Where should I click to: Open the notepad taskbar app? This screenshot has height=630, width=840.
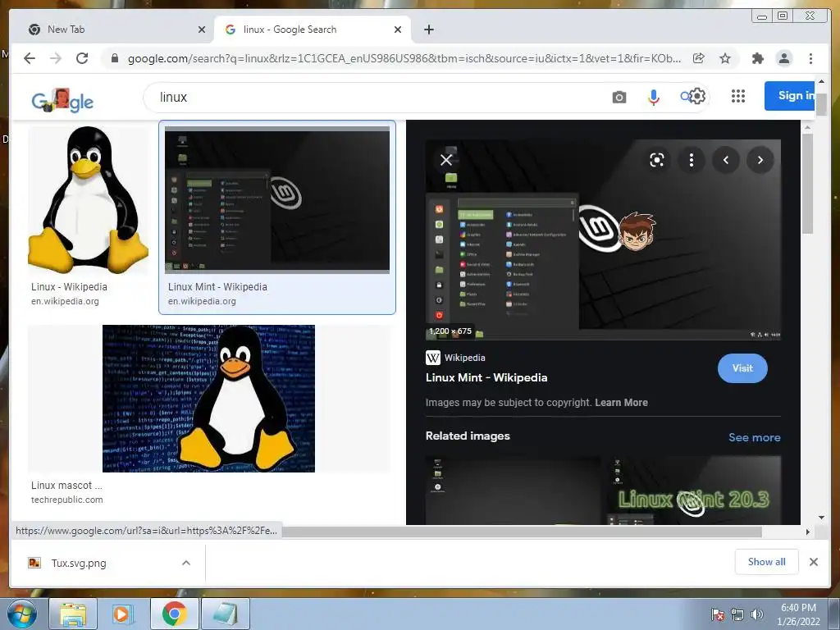225,614
